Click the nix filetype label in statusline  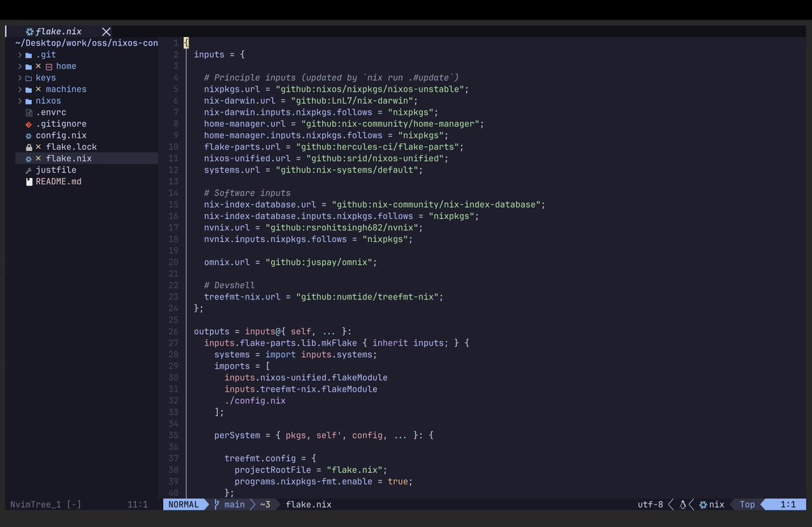point(717,505)
